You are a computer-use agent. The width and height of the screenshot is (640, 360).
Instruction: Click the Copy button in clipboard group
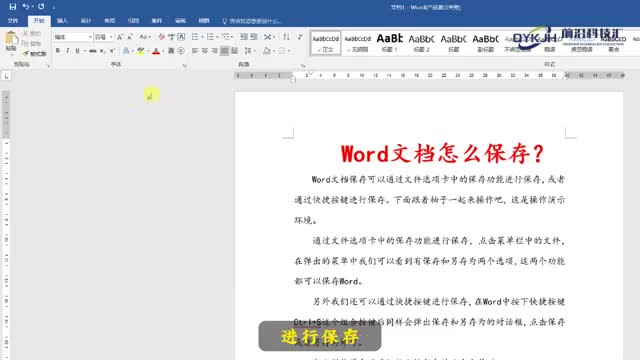(x=32, y=43)
